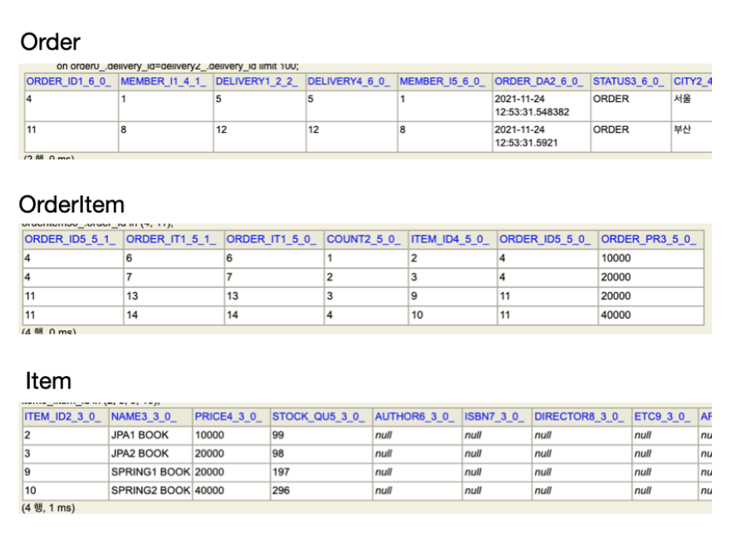Select the 'SPRING1 BOOK' name cell

point(150,472)
